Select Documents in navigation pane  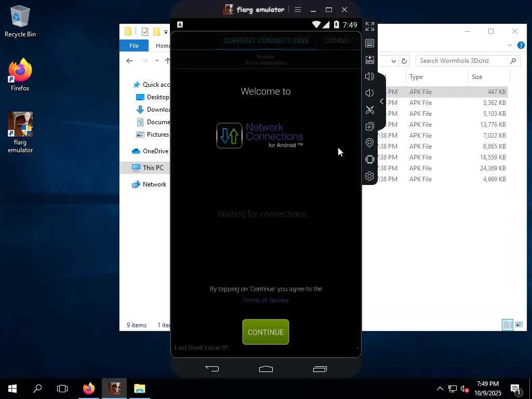(153, 122)
